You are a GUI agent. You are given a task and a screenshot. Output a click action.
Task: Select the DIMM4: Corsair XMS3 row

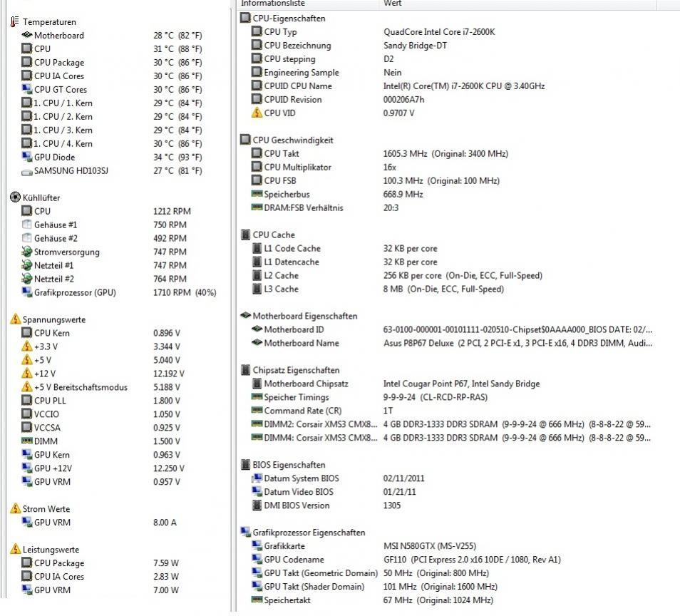(x=451, y=438)
